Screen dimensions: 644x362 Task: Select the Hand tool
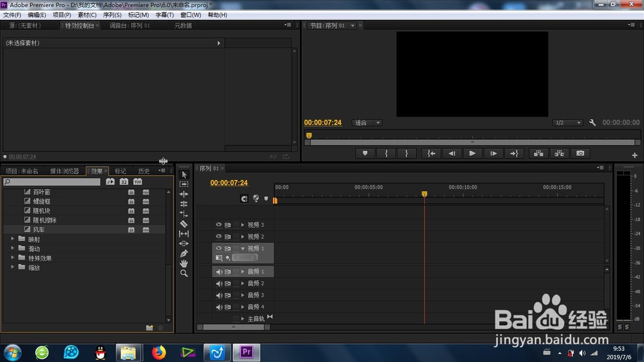click(x=184, y=263)
